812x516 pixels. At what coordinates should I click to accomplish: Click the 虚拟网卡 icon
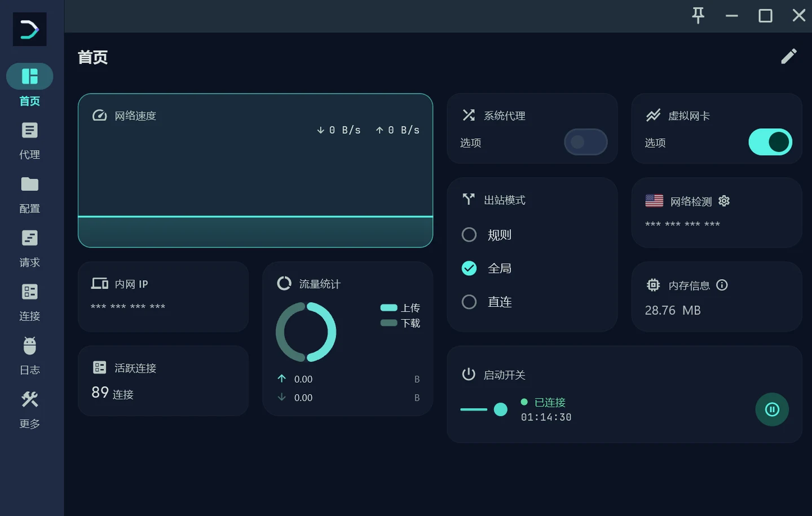(x=653, y=115)
